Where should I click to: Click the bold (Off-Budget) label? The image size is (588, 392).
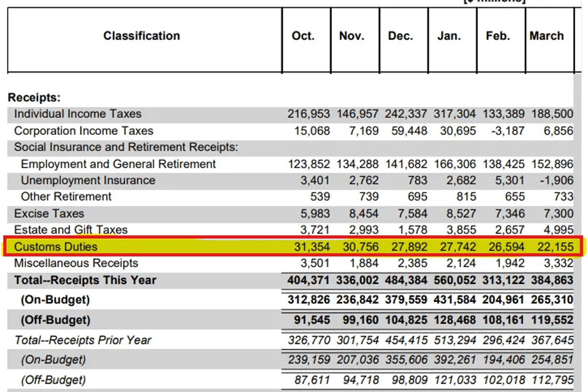point(55,320)
